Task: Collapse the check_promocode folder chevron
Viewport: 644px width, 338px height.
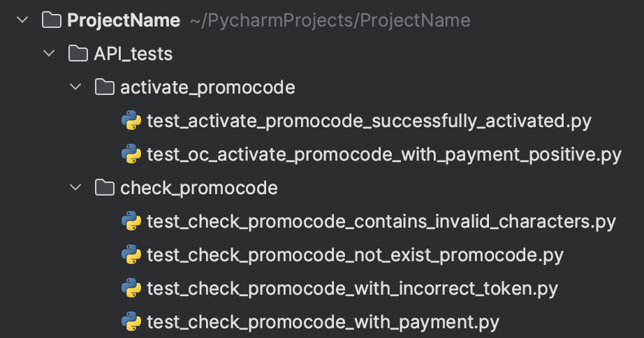Action: tap(75, 188)
